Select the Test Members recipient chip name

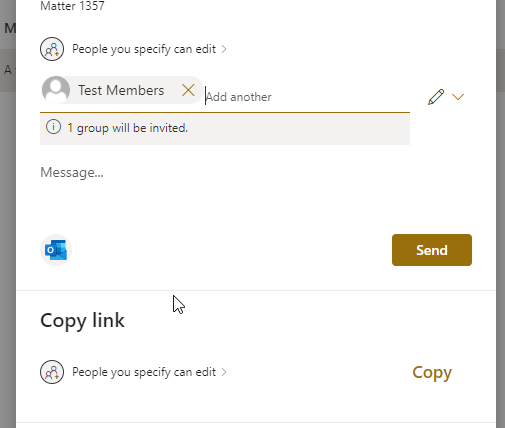point(121,90)
